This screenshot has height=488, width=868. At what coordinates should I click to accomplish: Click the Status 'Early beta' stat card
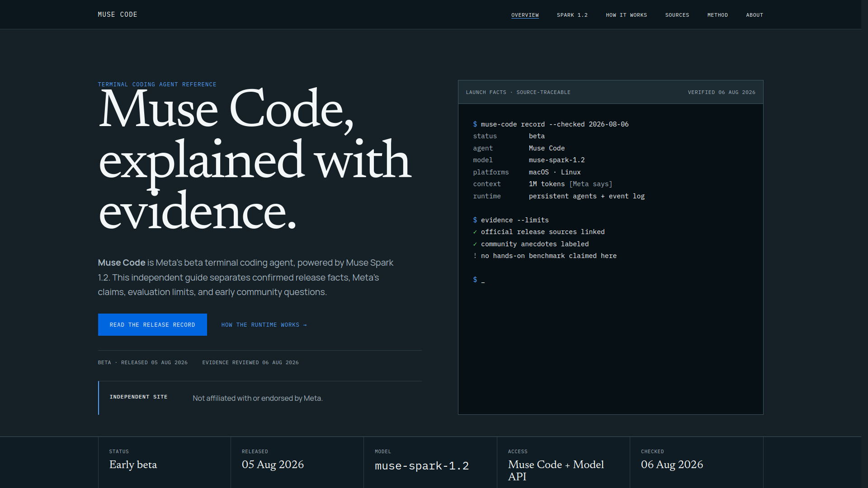click(165, 462)
